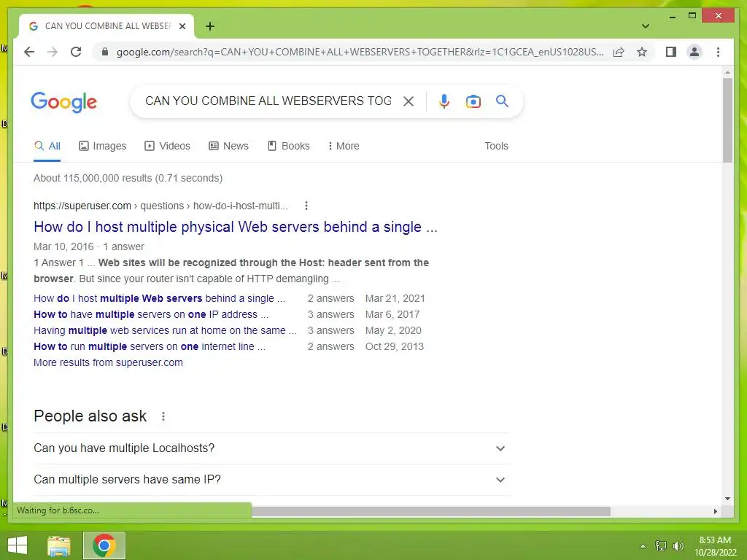Open 'How do I host multiple Web servers behind a single' link
Screen dimensions: 747x560
pyautogui.click(x=159, y=298)
